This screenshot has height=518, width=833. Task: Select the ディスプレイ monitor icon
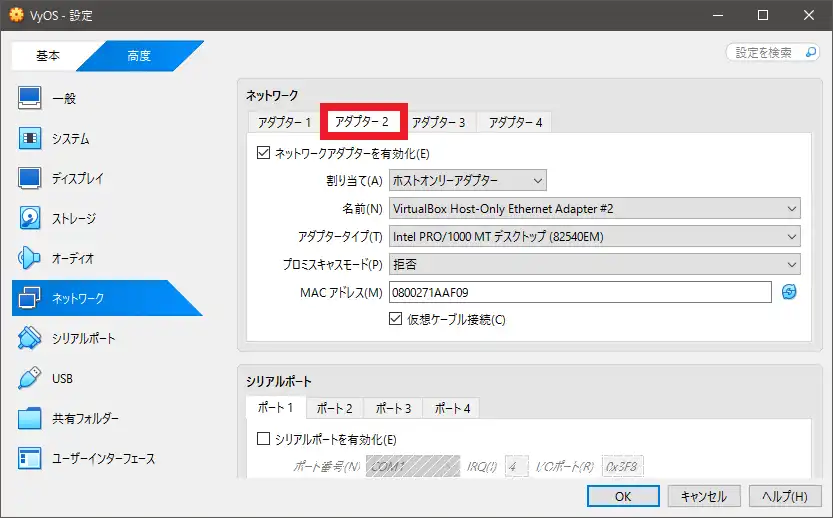click(29, 178)
